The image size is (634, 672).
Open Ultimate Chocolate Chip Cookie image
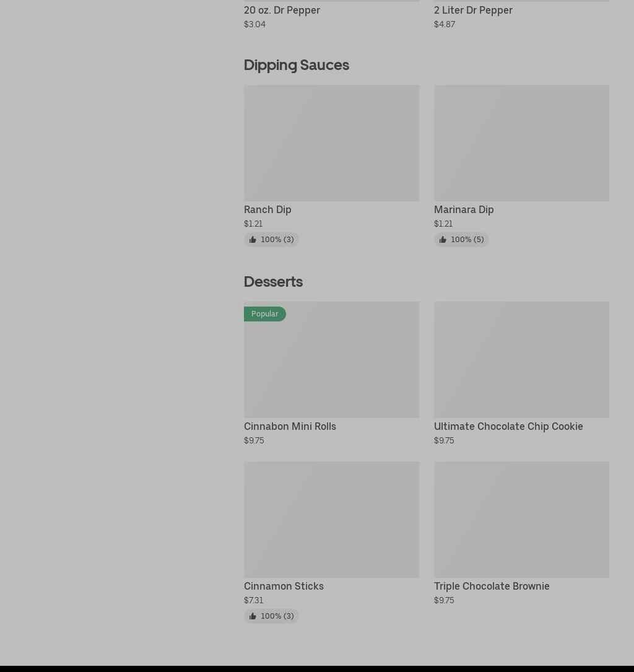coord(521,360)
